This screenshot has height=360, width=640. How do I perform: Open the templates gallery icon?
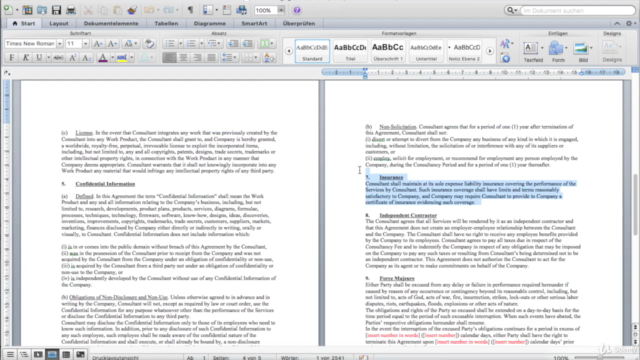pos(27,10)
